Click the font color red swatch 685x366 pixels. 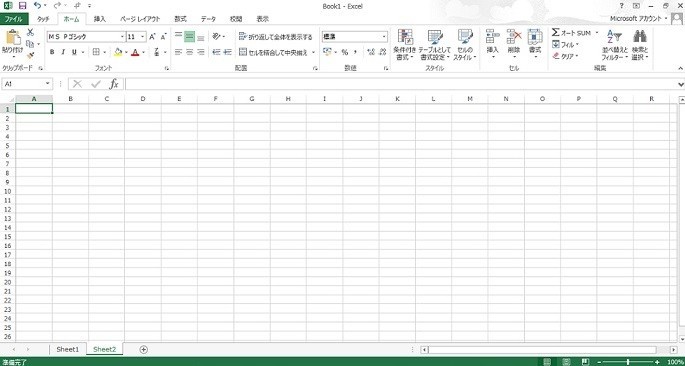[135, 52]
